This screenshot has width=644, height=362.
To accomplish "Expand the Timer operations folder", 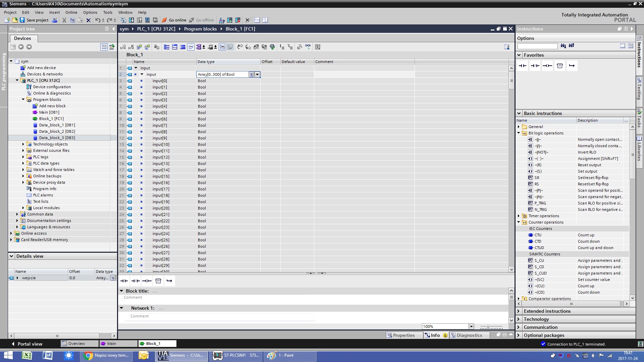I will [519, 216].
